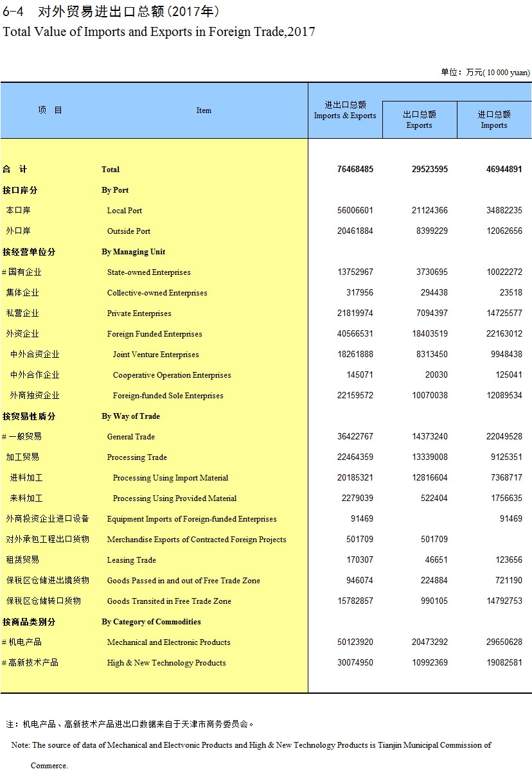
Task: Click the Chinese label '租赁贸易'
Action: point(22,560)
